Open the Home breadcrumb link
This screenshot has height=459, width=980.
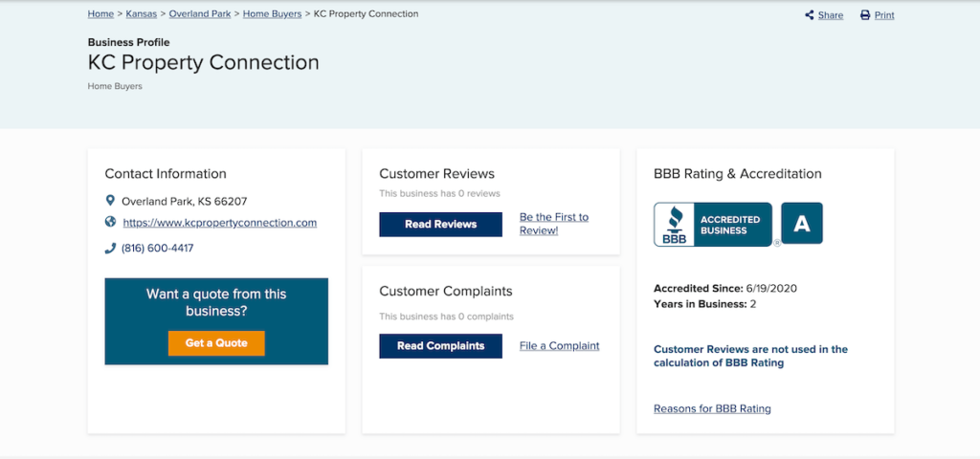click(100, 13)
